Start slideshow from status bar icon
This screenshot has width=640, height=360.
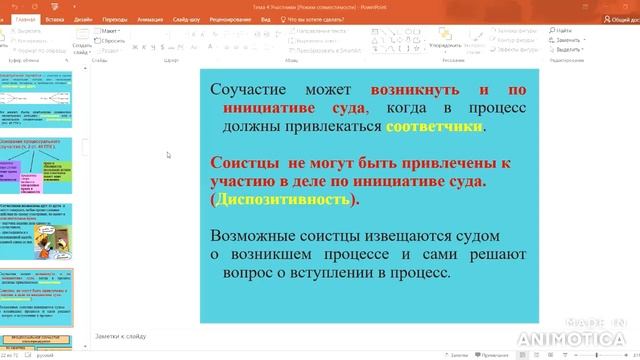[565, 355]
